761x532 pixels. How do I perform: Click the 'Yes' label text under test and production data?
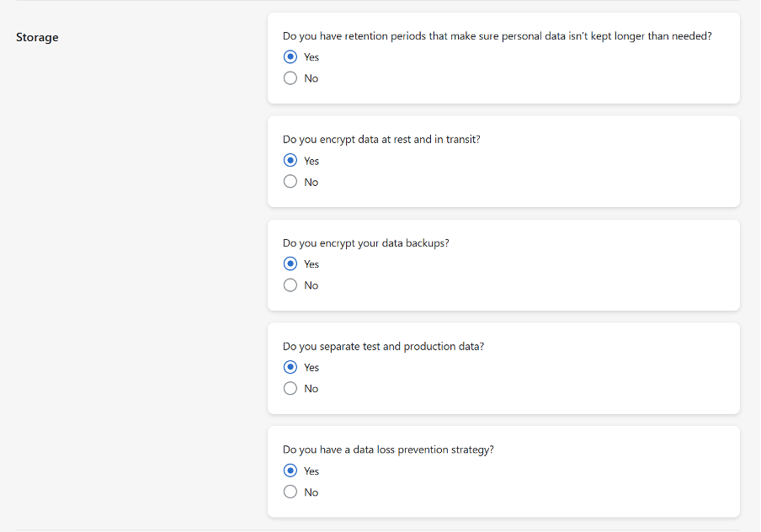[x=311, y=367]
